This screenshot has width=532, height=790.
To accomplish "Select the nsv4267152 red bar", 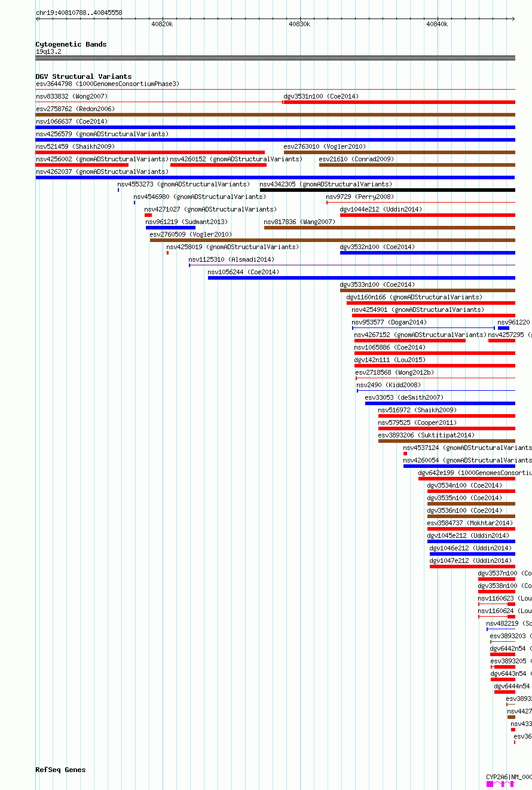I will coord(410,341).
